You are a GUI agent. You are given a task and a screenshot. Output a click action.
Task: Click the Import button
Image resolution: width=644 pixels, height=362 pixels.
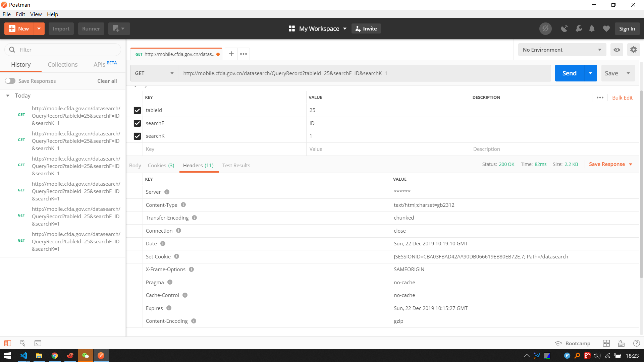pyautogui.click(x=61, y=29)
